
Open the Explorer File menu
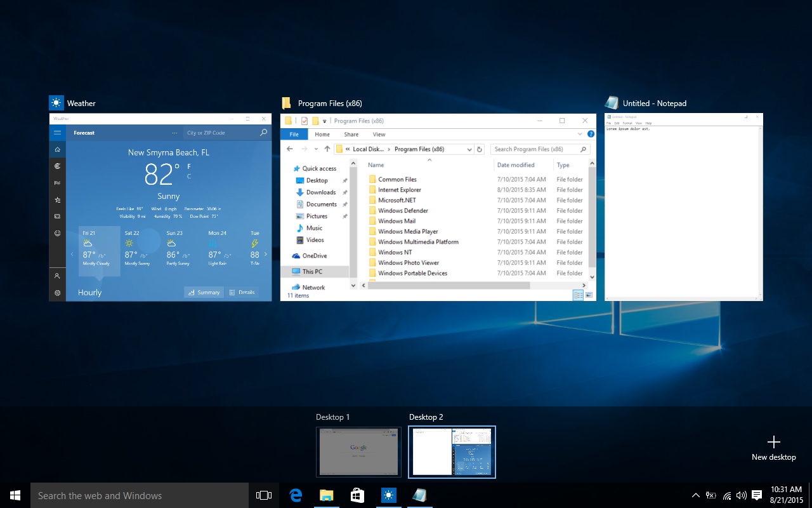click(x=294, y=135)
